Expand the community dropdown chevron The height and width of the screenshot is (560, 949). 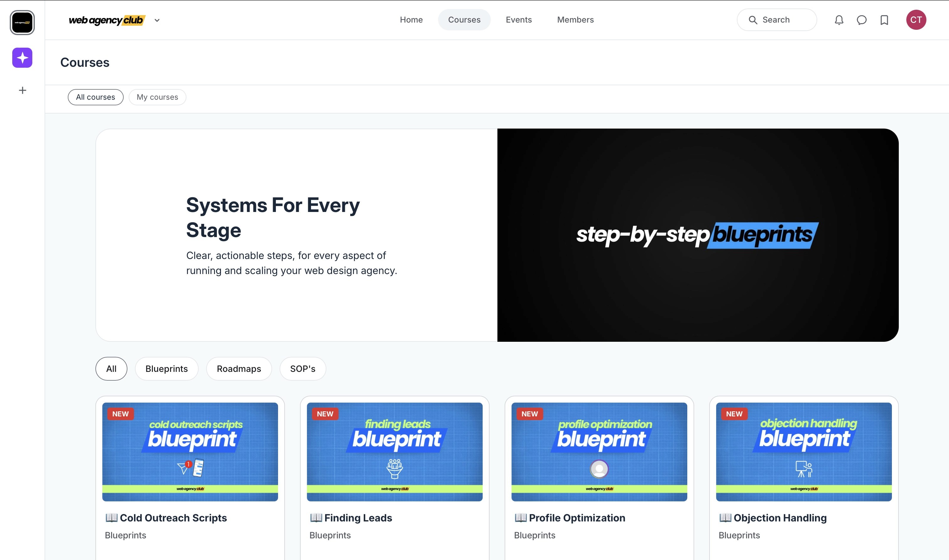tap(157, 20)
